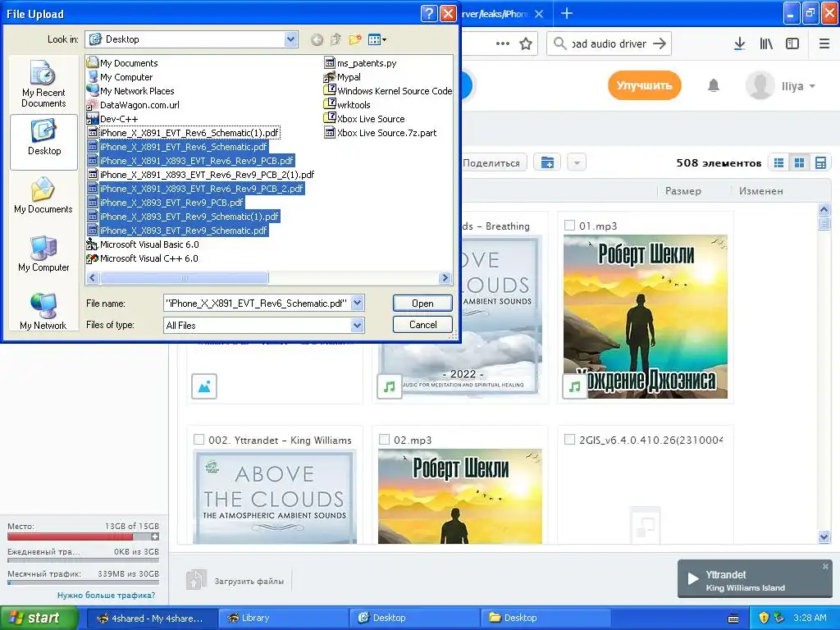Switch 4shared to thumbnail grid view
The image size is (840, 630).
[799, 163]
